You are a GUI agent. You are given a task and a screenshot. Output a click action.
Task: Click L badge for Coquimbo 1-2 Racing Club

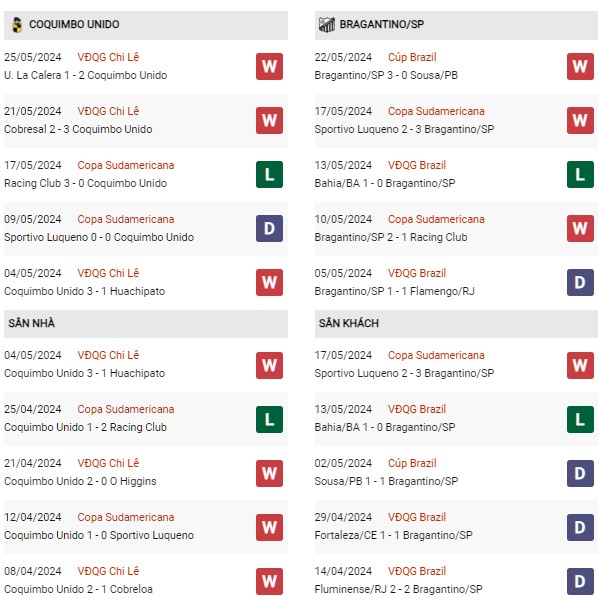click(x=269, y=419)
